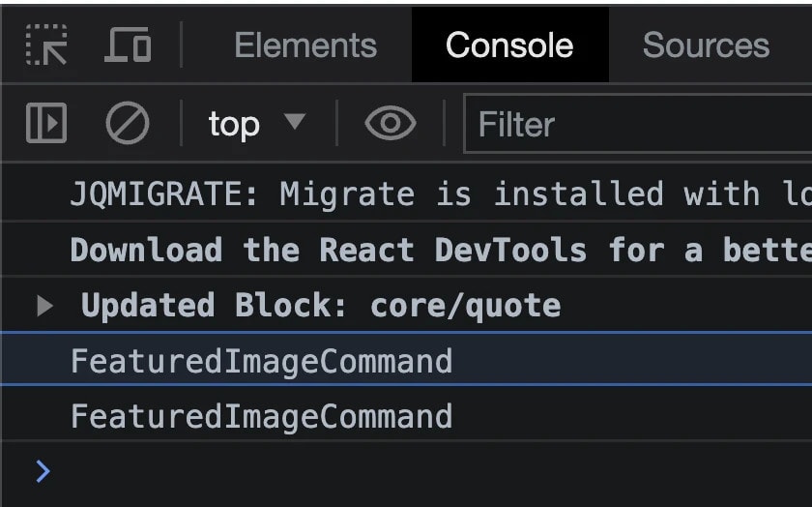Select the Console tab
Viewport: 812px width, 507px height.
click(x=509, y=45)
